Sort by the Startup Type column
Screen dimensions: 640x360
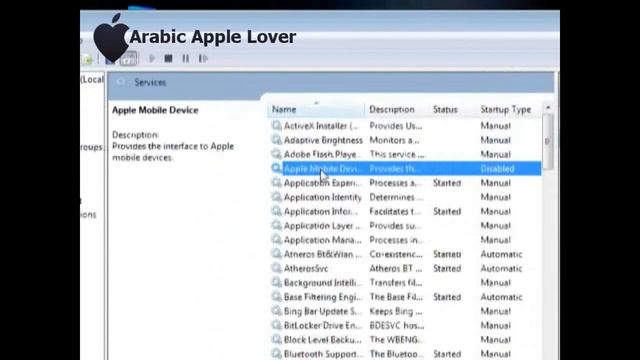click(x=509, y=109)
